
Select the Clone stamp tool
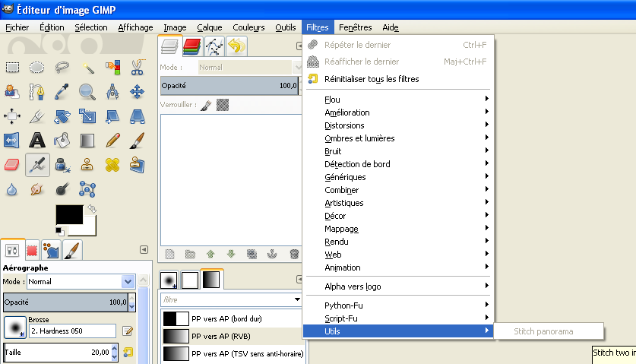(87, 165)
